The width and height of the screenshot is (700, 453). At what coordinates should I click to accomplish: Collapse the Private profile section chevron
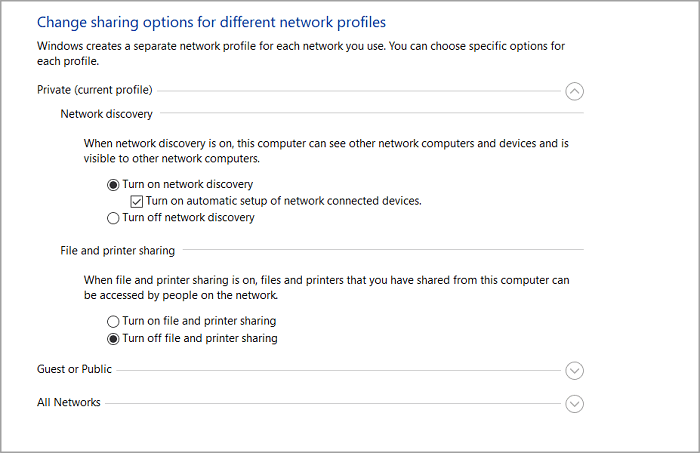[x=574, y=91]
